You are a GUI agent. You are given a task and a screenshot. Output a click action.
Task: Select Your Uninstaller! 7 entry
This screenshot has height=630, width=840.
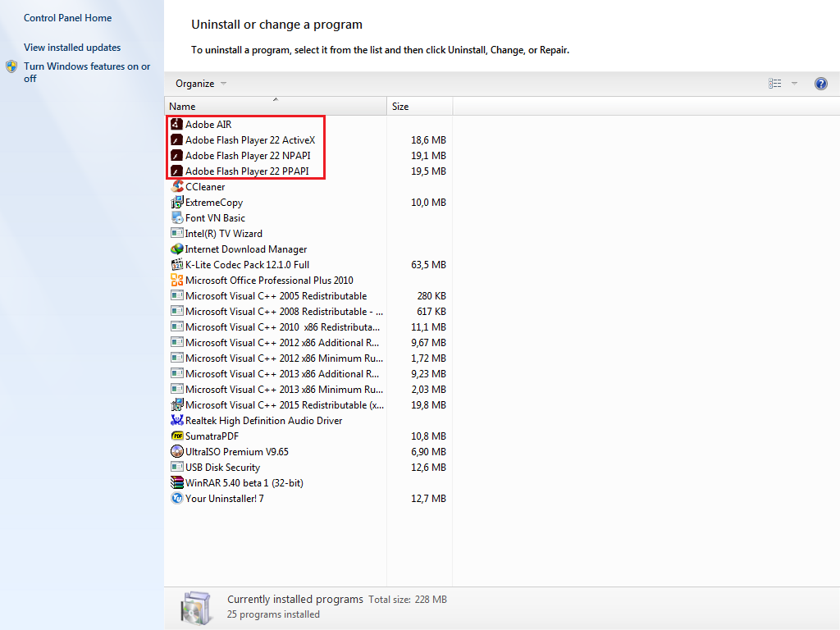click(225, 498)
